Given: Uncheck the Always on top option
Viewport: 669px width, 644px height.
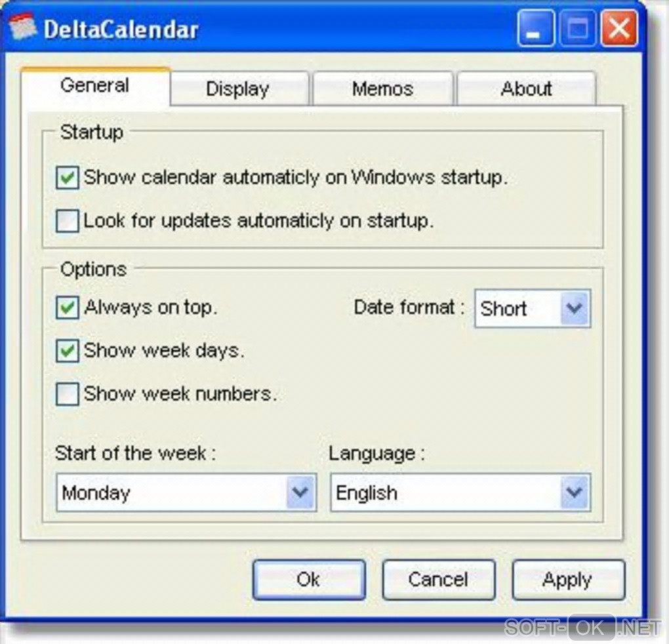Looking at the screenshot, I should 68,308.
